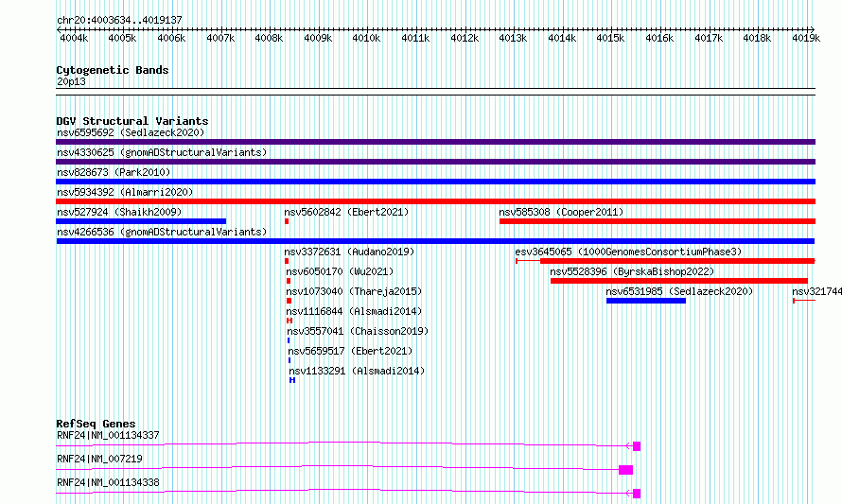Image resolution: width=842 pixels, height=504 pixels.
Task: Click the small red nsv6050170 marker
Action: tap(289, 281)
